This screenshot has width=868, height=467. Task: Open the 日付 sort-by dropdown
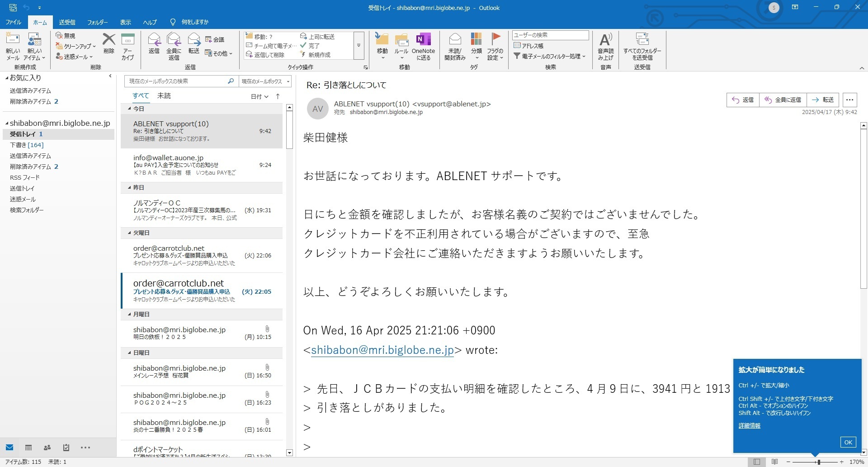[260, 96]
